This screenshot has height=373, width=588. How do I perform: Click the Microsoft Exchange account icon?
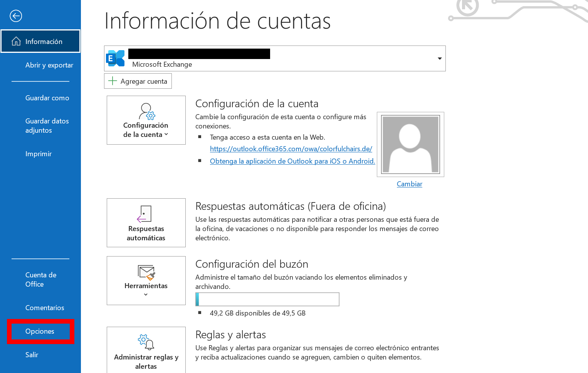[x=115, y=58]
